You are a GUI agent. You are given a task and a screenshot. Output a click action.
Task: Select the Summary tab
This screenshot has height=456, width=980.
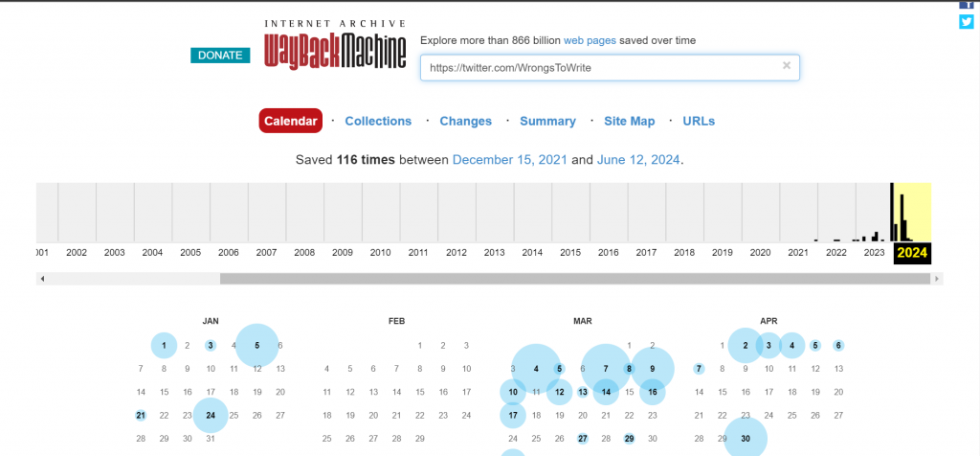tap(547, 122)
